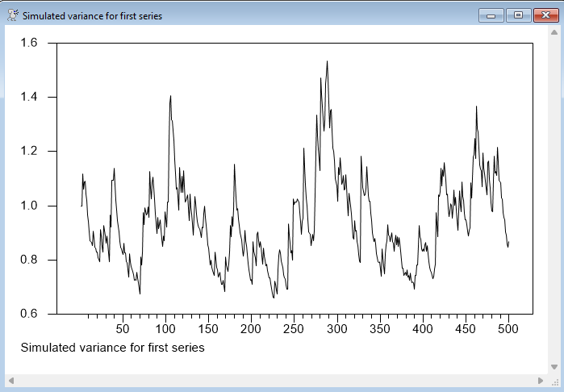Click the 500 tick label on the x-axis
The image size is (564, 392).
click(x=508, y=329)
